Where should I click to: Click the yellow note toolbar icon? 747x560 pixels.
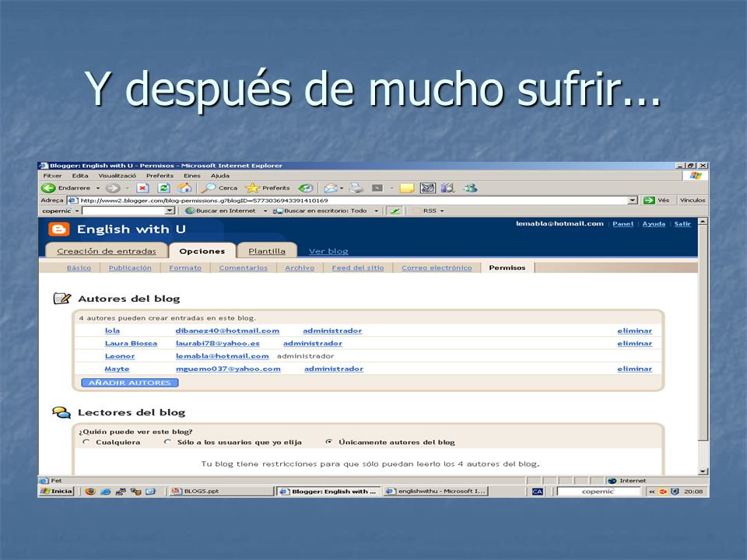click(406, 188)
